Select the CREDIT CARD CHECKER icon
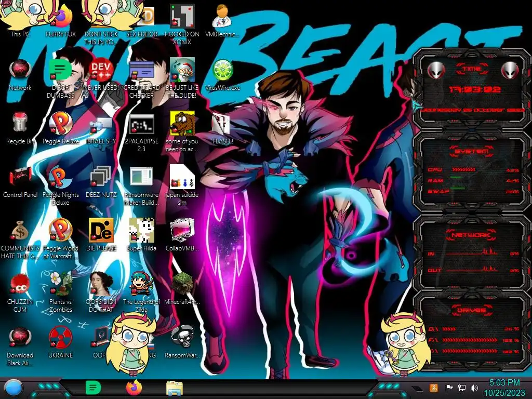The width and height of the screenshot is (532, 399). [x=141, y=78]
